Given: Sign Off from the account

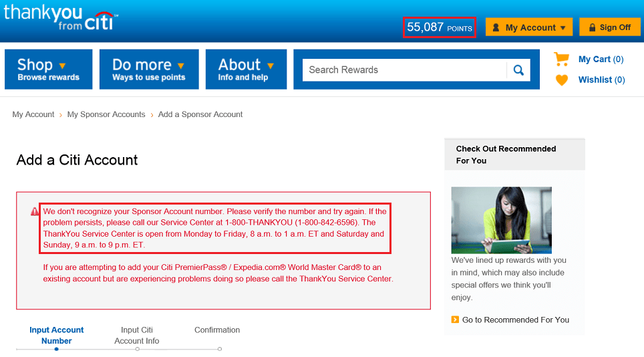Looking at the screenshot, I should [x=609, y=27].
